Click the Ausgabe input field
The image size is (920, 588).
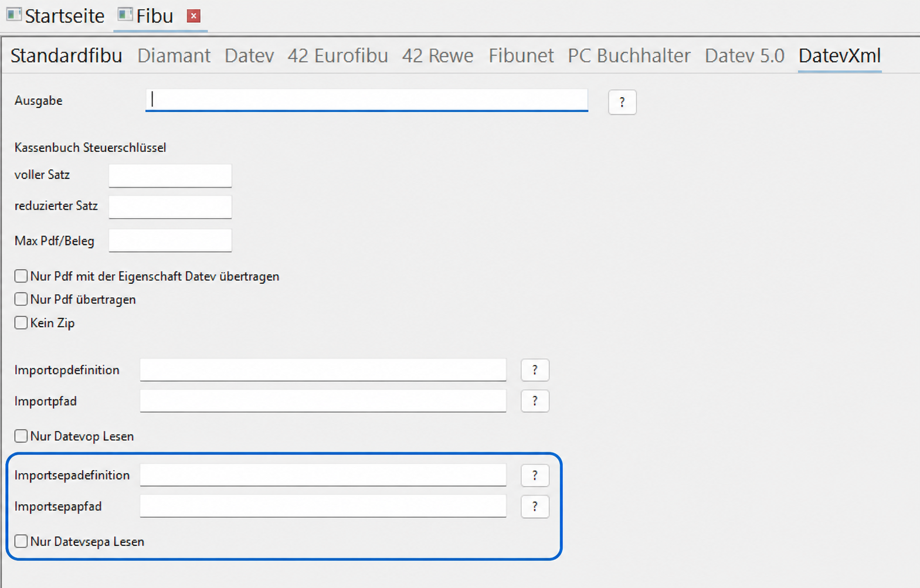point(366,100)
